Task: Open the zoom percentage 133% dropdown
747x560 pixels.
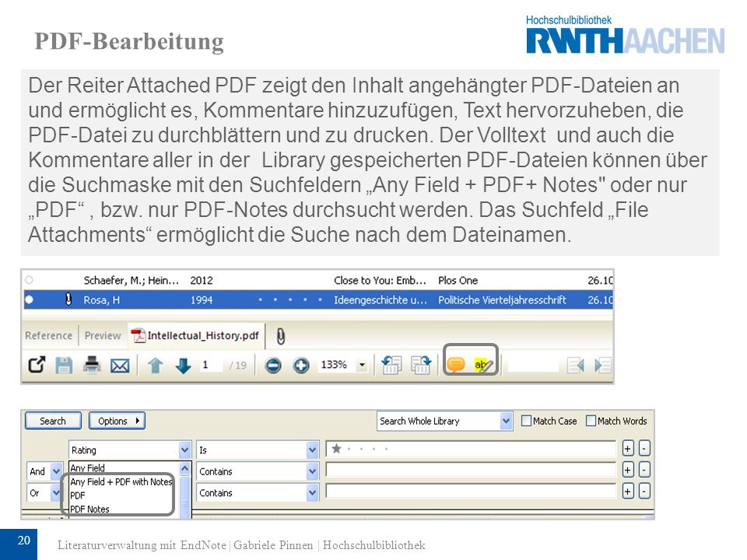Action: [362, 366]
